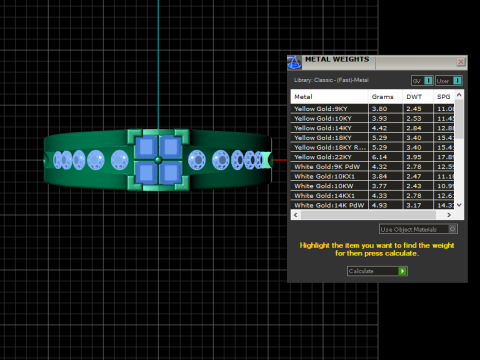
Task: Click the 3.95 DWT value
Action: click(x=414, y=157)
